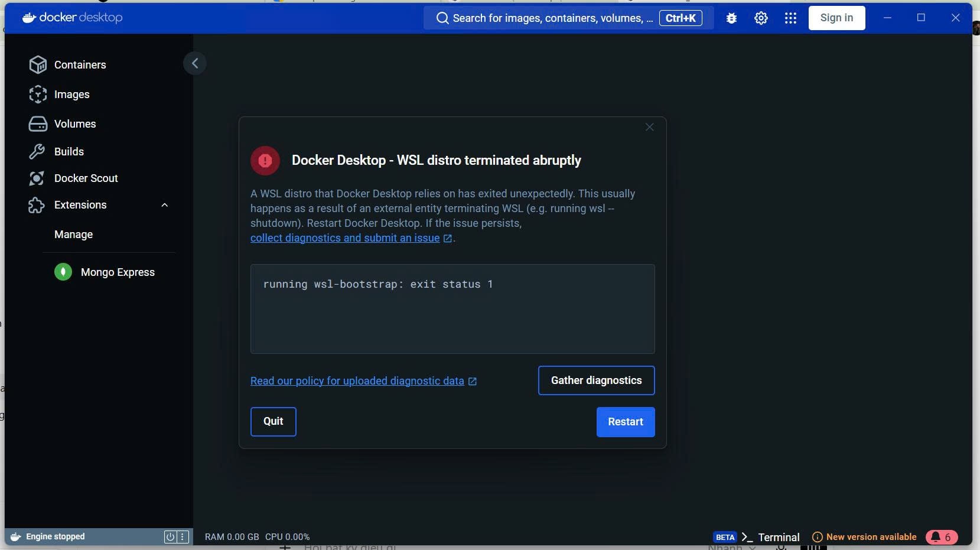The height and width of the screenshot is (550, 980).
Task: Focus the search images and containers field
Action: click(x=568, y=18)
